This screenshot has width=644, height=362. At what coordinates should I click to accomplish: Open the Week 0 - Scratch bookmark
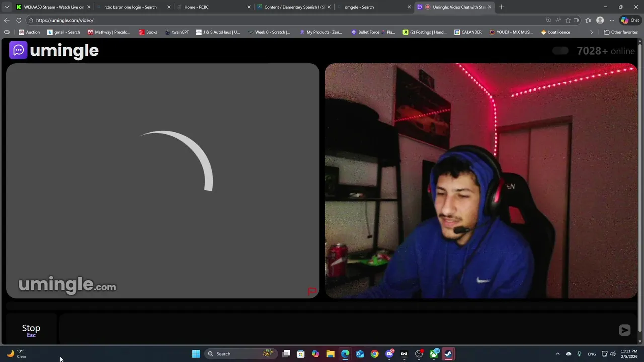[269, 32]
